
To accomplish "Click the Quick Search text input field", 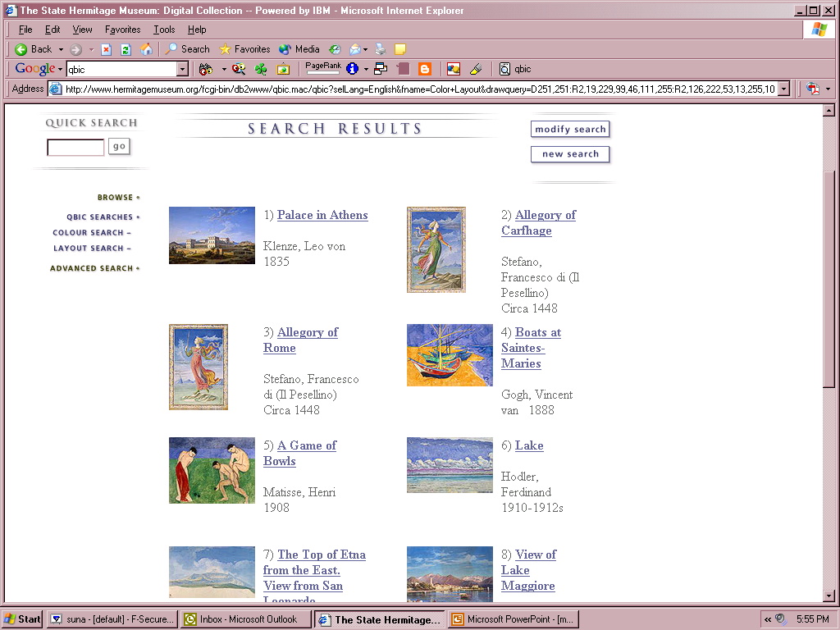I will [75, 148].
